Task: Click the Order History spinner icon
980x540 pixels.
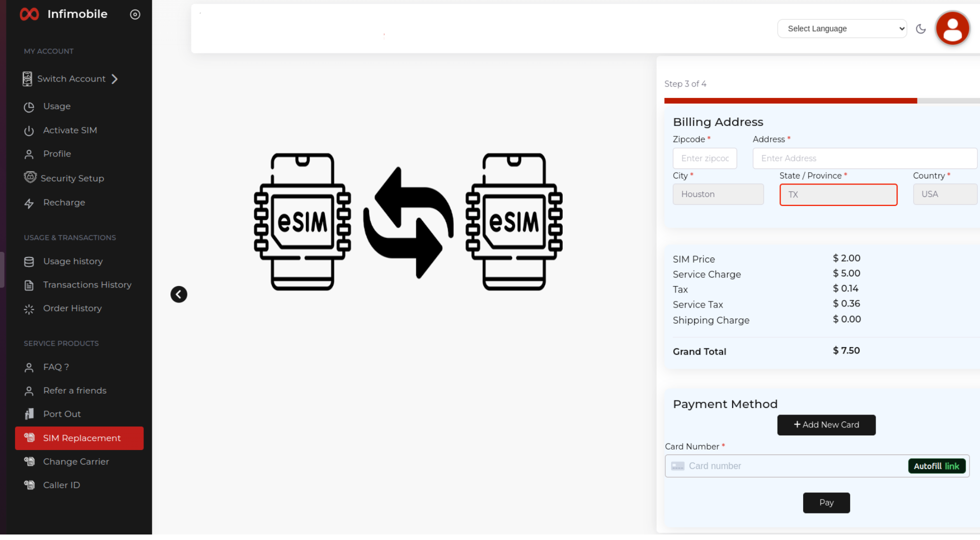Action: coord(29,309)
